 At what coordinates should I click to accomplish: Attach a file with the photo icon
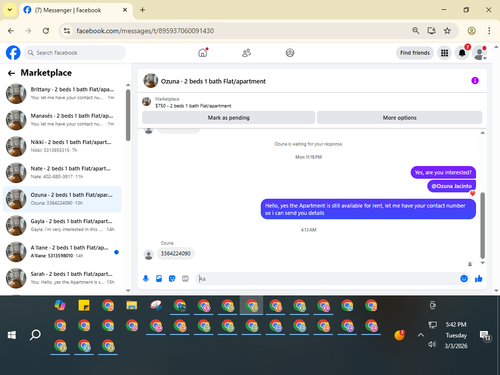[x=159, y=279]
